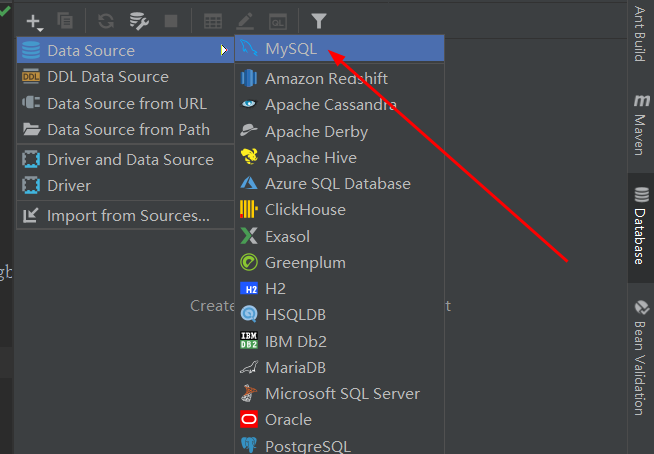This screenshot has height=454, width=654.
Task: Select HSQLDB data source
Action: pos(340,315)
